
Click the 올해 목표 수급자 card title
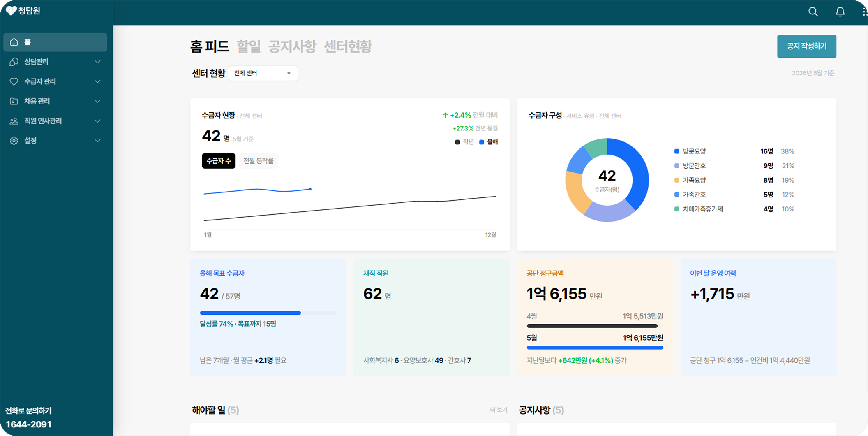pos(222,273)
